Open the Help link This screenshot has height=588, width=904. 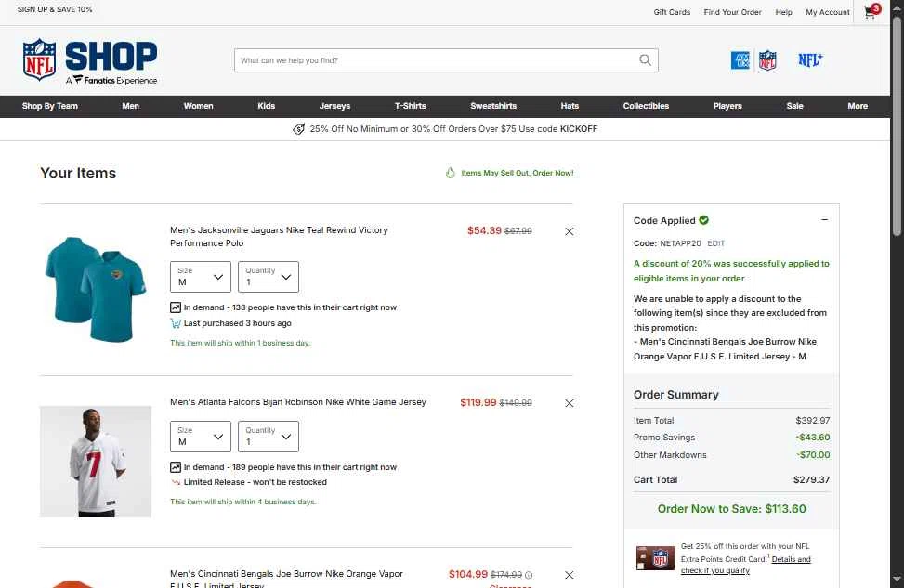[783, 12]
